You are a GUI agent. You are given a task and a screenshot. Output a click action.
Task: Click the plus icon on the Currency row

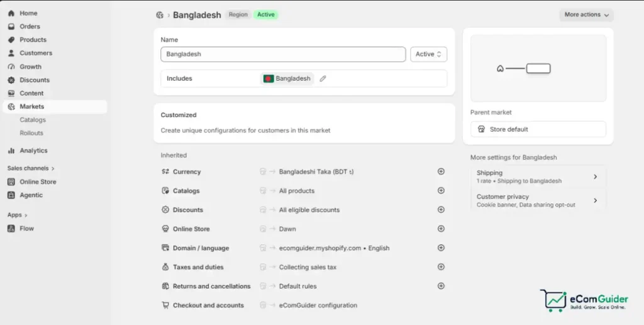click(441, 171)
